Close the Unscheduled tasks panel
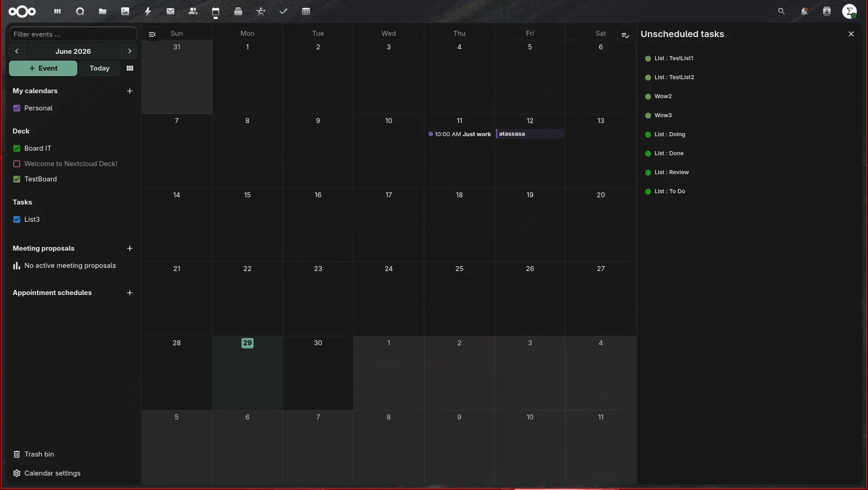Image resolution: width=868 pixels, height=490 pixels. point(851,34)
